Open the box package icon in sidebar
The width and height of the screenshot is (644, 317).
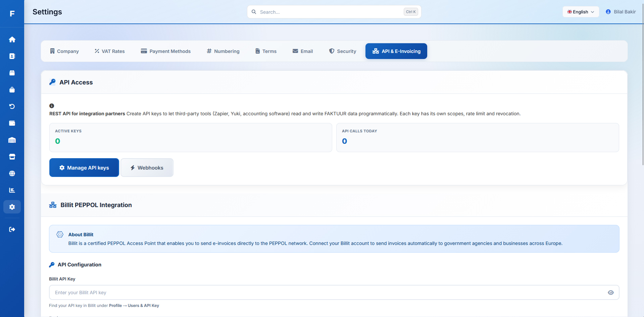point(12,73)
